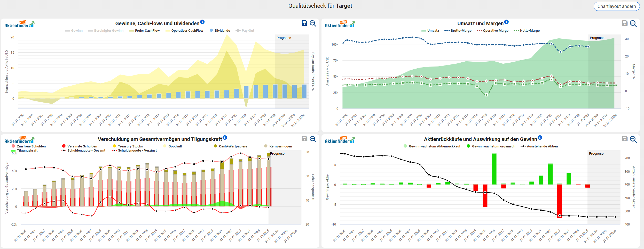Zoom out the Aktienrückkäufe chart
Screen dimensions: 644x249
[633, 139]
